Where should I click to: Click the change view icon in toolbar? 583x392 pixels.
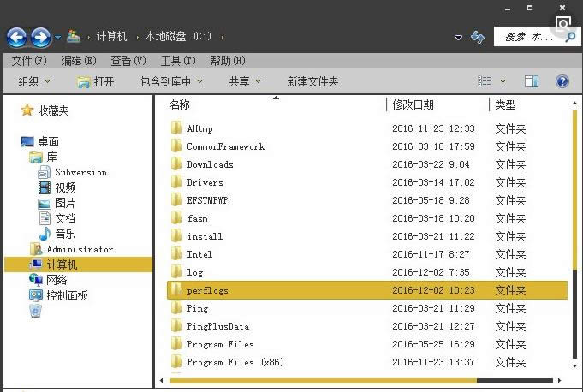coord(485,81)
